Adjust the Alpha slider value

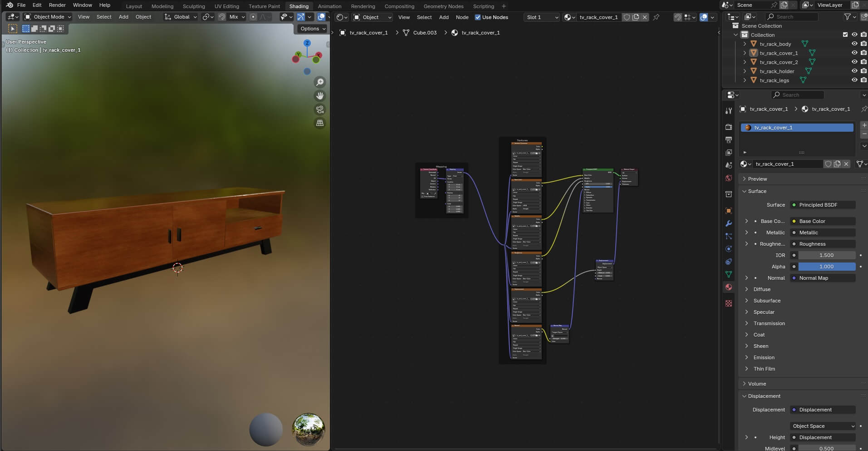[x=826, y=267]
